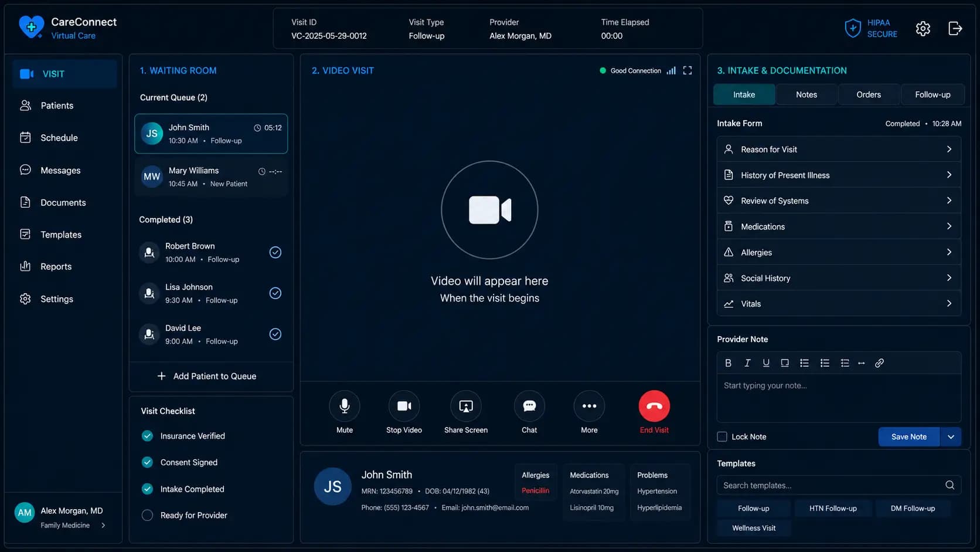Select VISIT in the sidebar

pyautogui.click(x=64, y=74)
